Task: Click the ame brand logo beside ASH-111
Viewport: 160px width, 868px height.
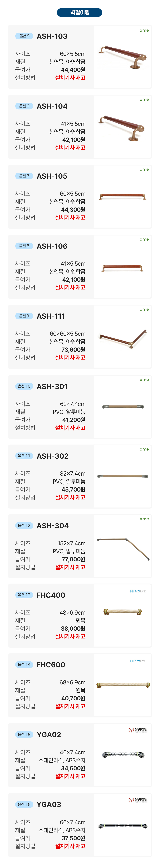Action: [144, 309]
